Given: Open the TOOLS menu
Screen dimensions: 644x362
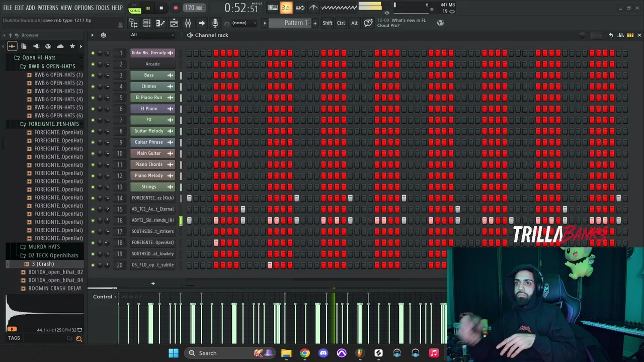Looking at the screenshot, I should 102,8.
